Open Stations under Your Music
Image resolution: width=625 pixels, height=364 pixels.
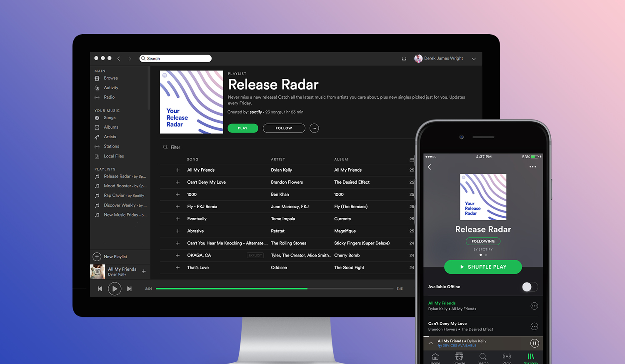tap(111, 146)
